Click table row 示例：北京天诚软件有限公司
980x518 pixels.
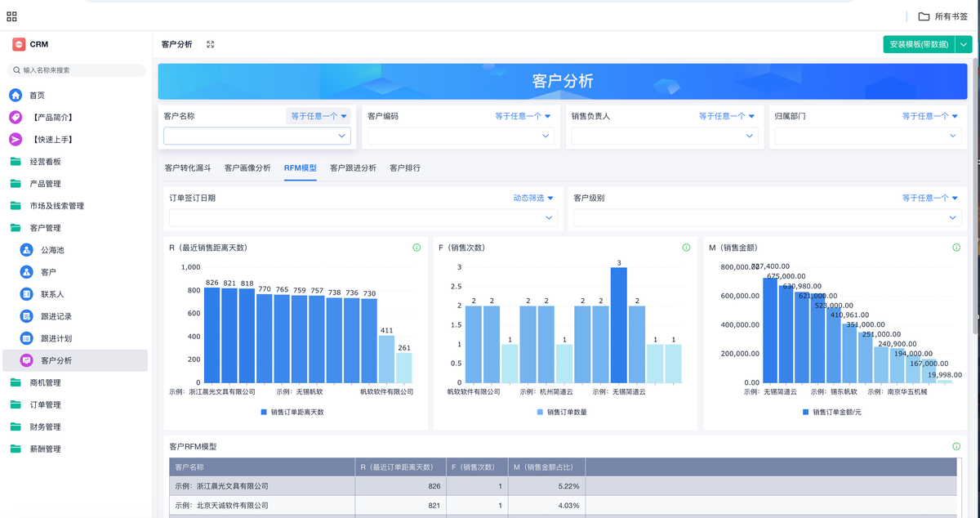pyautogui.click(x=563, y=506)
